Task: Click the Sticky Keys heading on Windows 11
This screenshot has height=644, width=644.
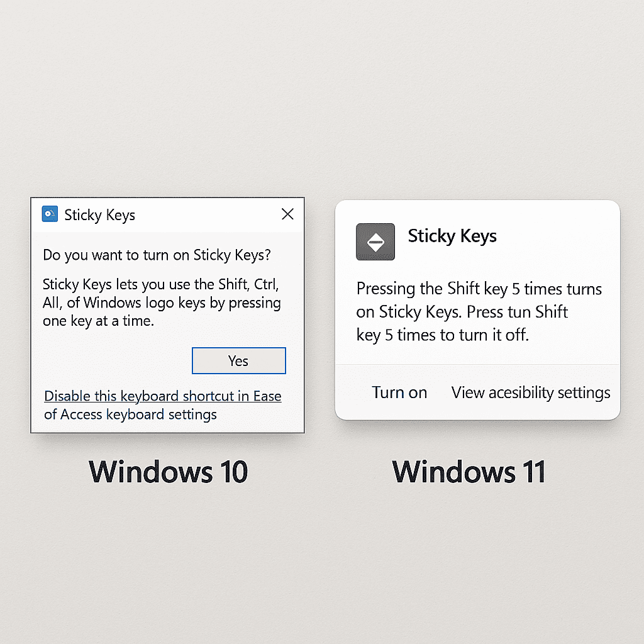Action: pos(452,236)
